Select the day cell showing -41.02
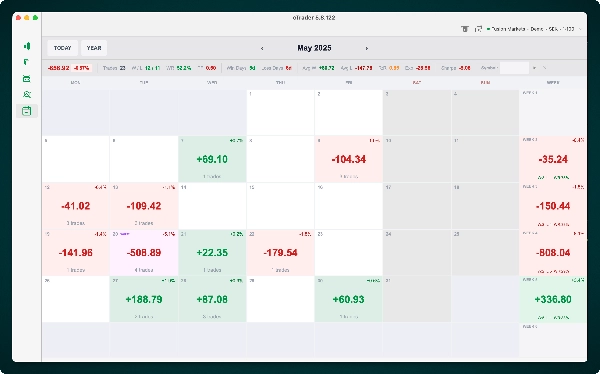600x374 pixels. pos(76,206)
